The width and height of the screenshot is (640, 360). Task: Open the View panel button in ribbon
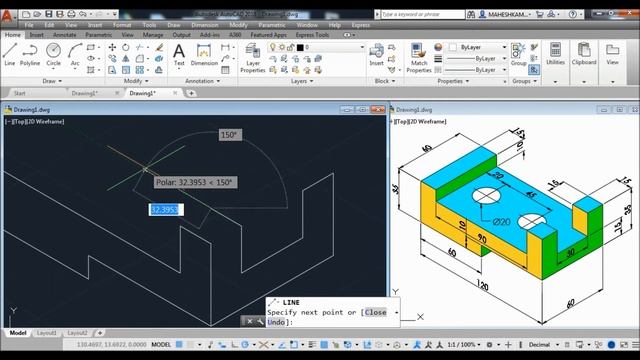coord(612,55)
